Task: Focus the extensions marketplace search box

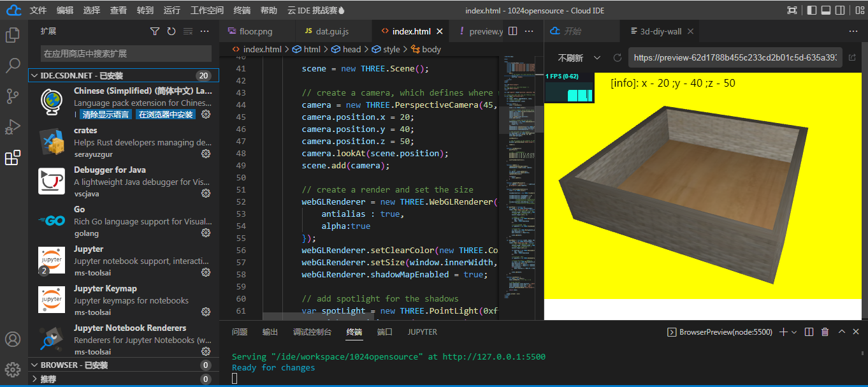Action: [x=126, y=54]
